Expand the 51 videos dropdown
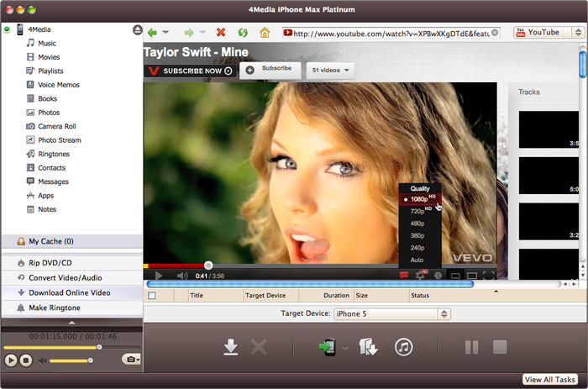The width and height of the screenshot is (588, 389). [x=329, y=70]
